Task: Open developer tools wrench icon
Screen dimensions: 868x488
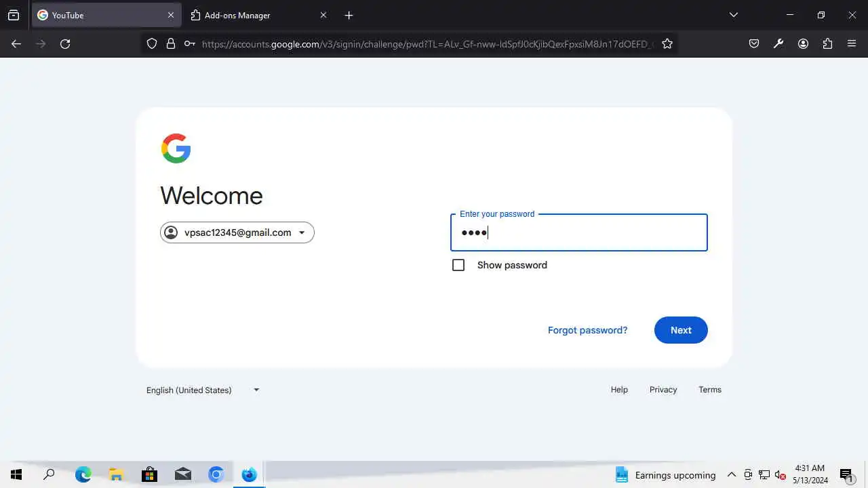Action: (778, 43)
